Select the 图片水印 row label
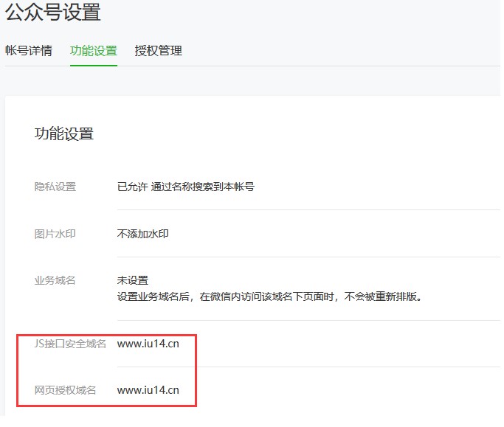This screenshot has width=504, height=427. 55,234
